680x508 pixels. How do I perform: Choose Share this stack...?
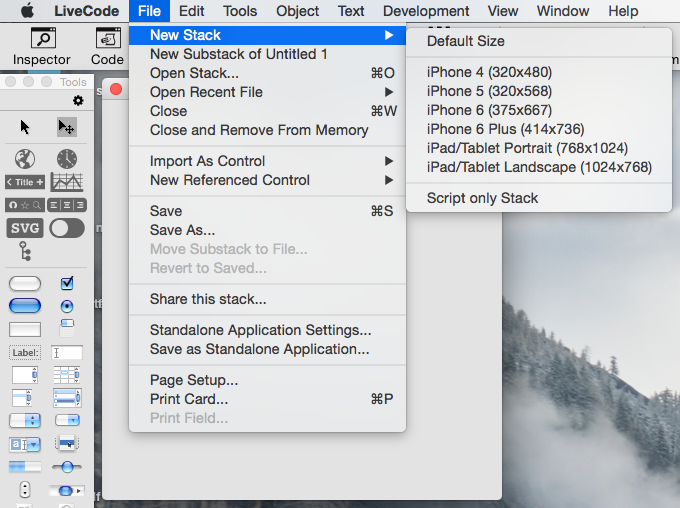point(268,299)
